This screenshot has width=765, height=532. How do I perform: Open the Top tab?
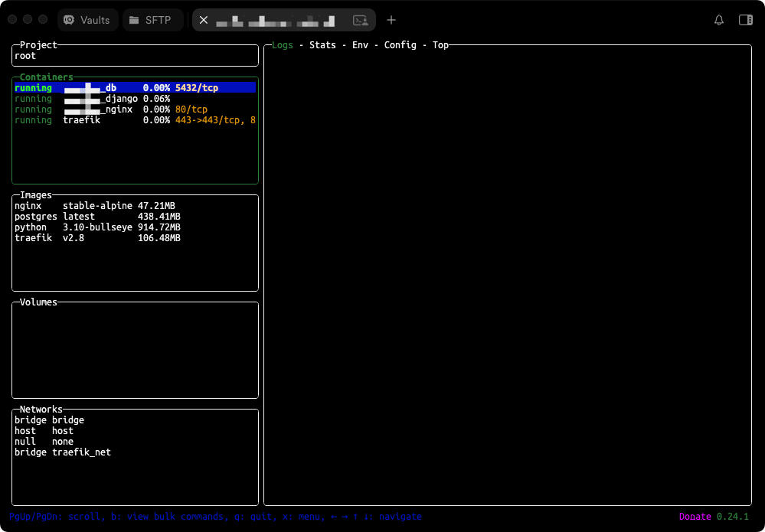tap(440, 45)
